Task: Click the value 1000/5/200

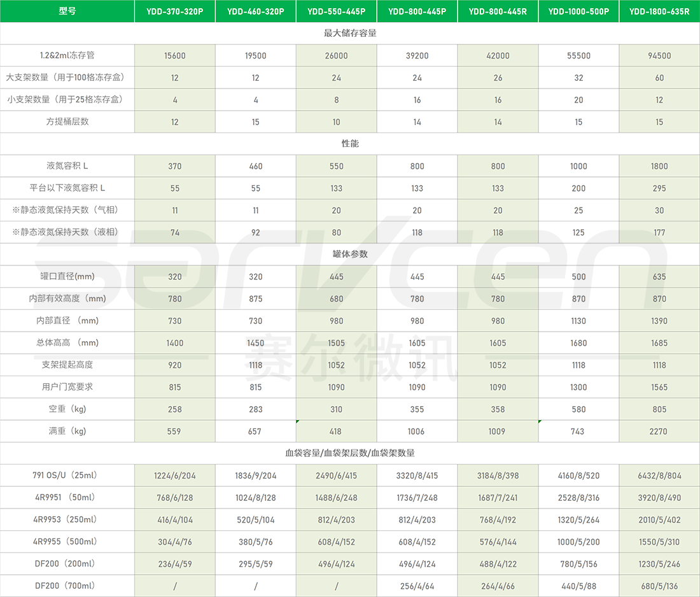Action: 578,542
